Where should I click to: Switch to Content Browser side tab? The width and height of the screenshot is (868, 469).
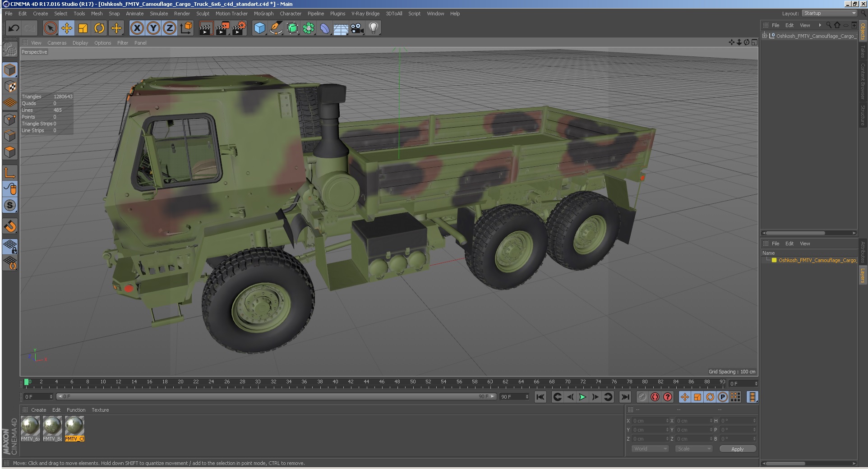point(863,81)
